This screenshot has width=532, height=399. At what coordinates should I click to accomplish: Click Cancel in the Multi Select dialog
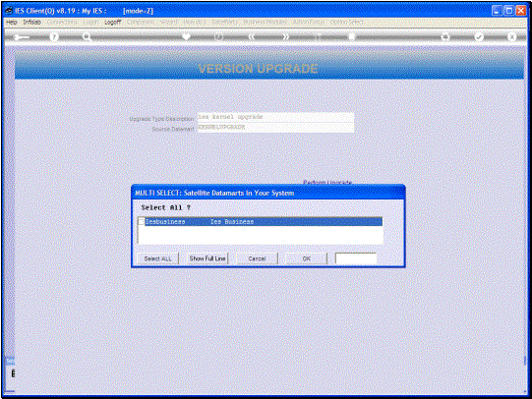257,258
